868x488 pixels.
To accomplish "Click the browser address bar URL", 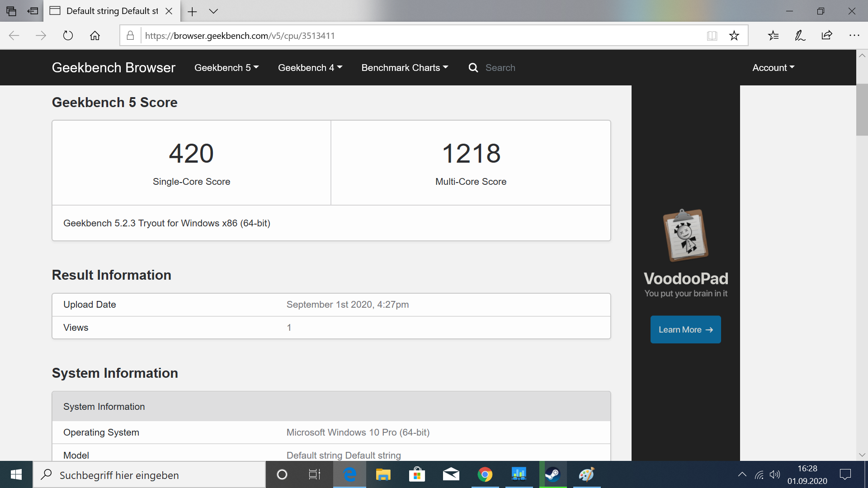I will point(240,36).
